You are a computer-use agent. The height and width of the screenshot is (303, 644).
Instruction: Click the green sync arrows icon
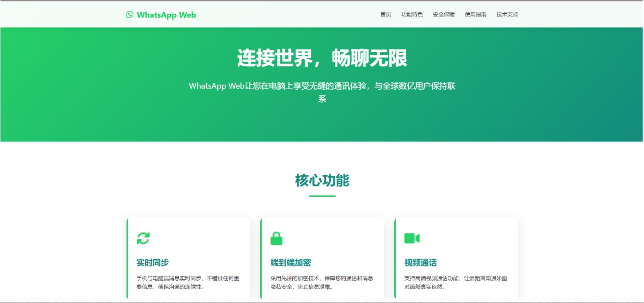point(143,238)
